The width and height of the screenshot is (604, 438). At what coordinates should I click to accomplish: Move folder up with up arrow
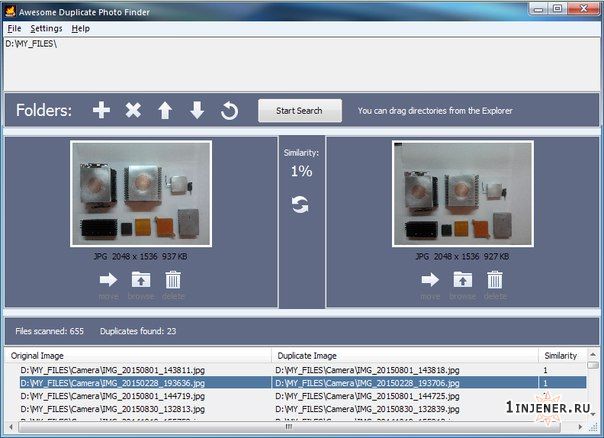click(x=165, y=111)
